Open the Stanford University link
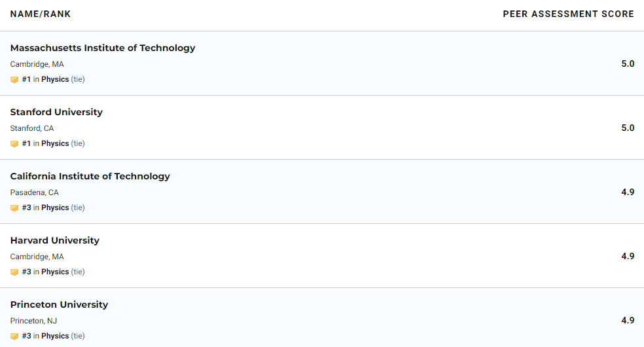This screenshot has width=644, height=347. [x=56, y=112]
